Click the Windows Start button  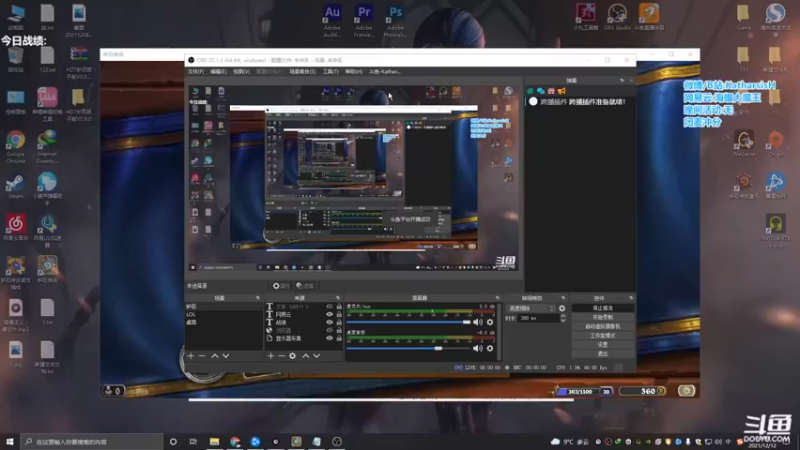[x=10, y=441]
